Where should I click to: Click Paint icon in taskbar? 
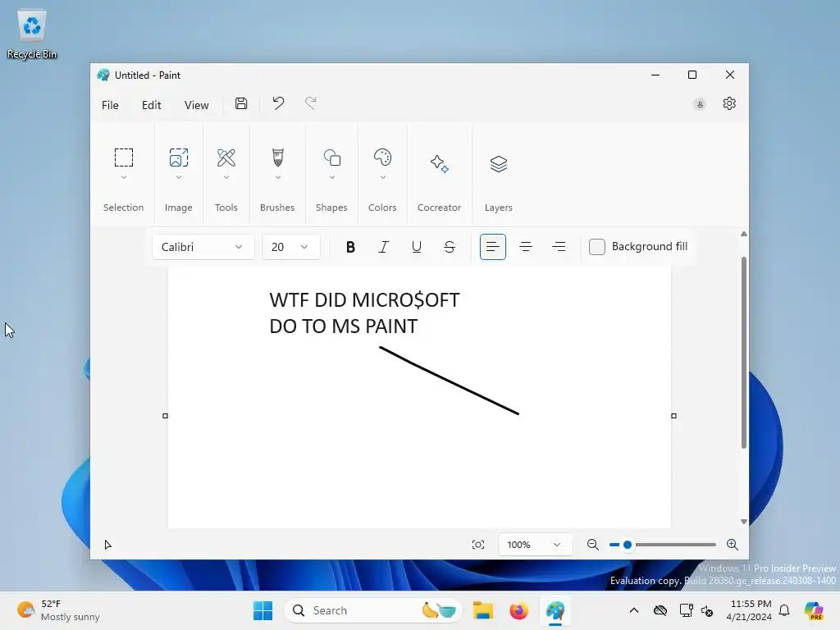pyautogui.click(x=555, y=610)
